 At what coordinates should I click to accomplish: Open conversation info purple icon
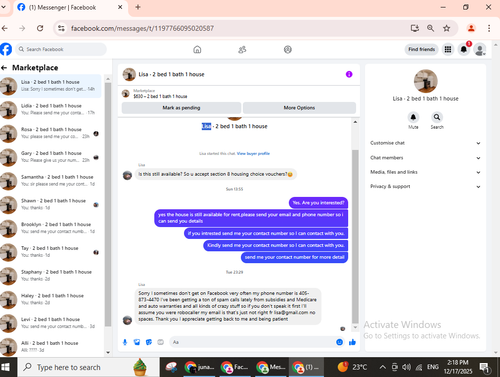[x=349, y=74]
